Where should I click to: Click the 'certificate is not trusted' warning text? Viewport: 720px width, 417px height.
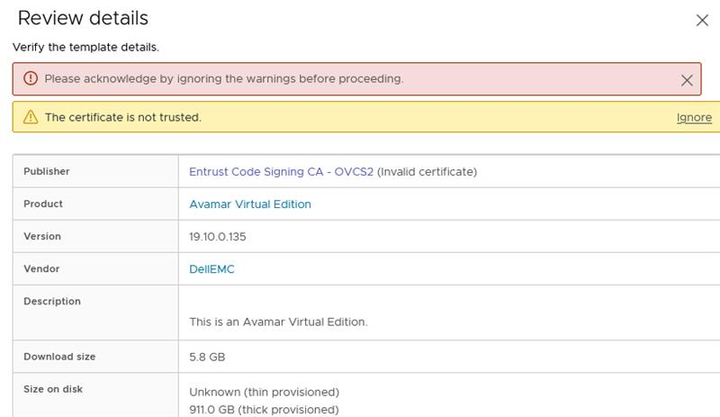click(123, 118)
